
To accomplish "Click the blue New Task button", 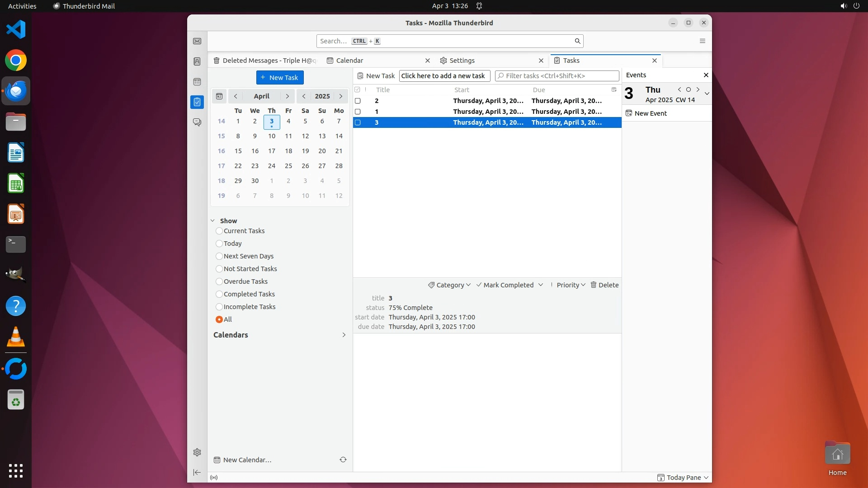I will [280, 78].
